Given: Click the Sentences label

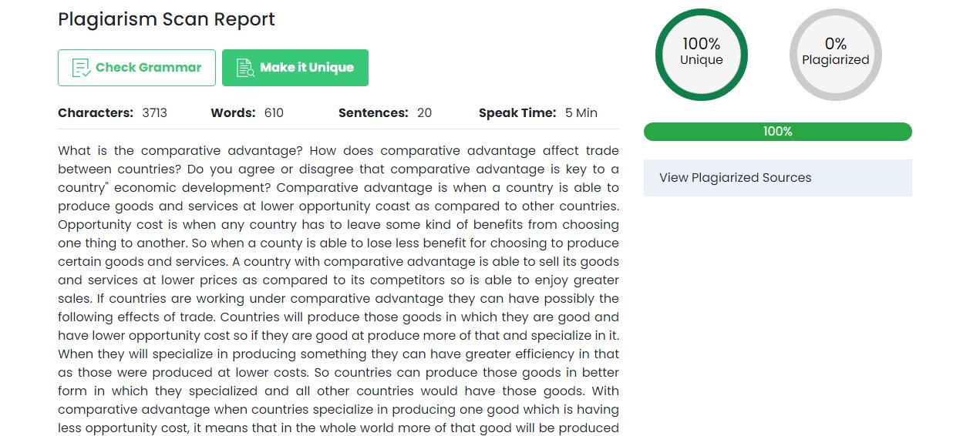Looking at the screenshot, I should pos(373,113).
